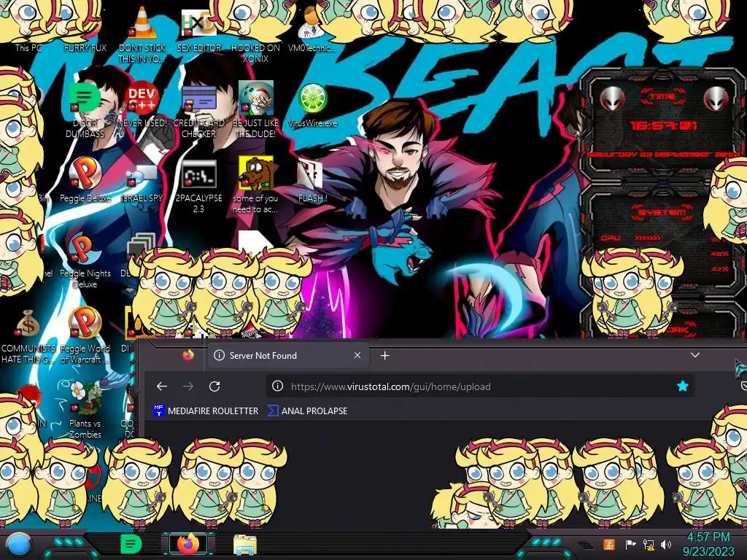The height and width of the screenshot is (560, 747).
Task: Open the green notes icon labeled DUMBASS
Action: [x=85, y=109]
